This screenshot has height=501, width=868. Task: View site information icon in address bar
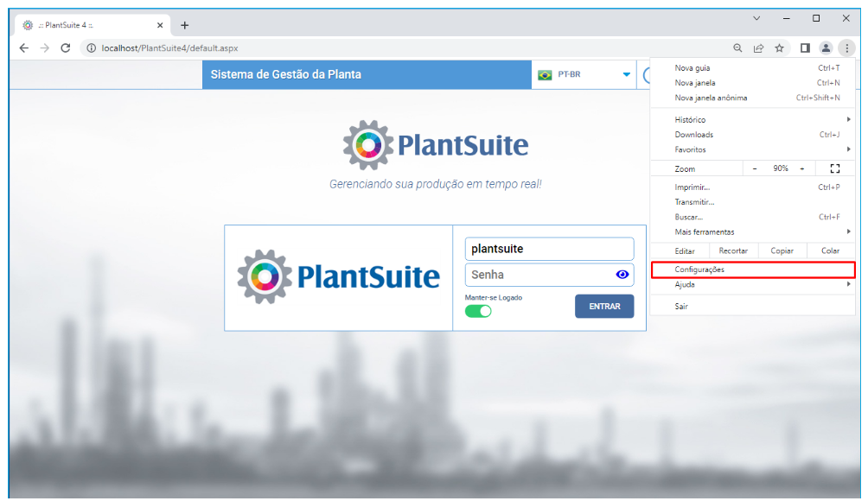pyautogui.click(x=92, y=48)
